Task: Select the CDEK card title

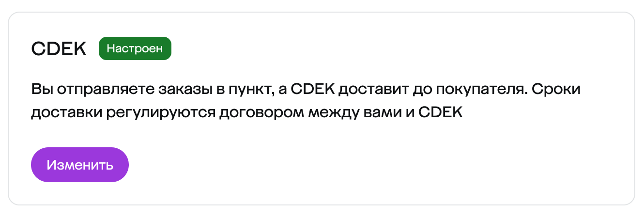Action: pos(59,48)
